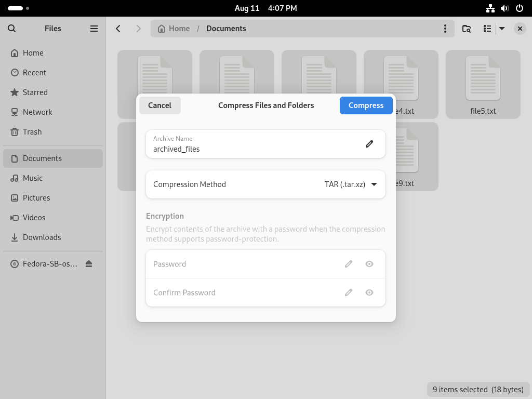Viewport: 532px width, 399px height.
Task: Open Music in the sidebar
Action: [53, 178]
